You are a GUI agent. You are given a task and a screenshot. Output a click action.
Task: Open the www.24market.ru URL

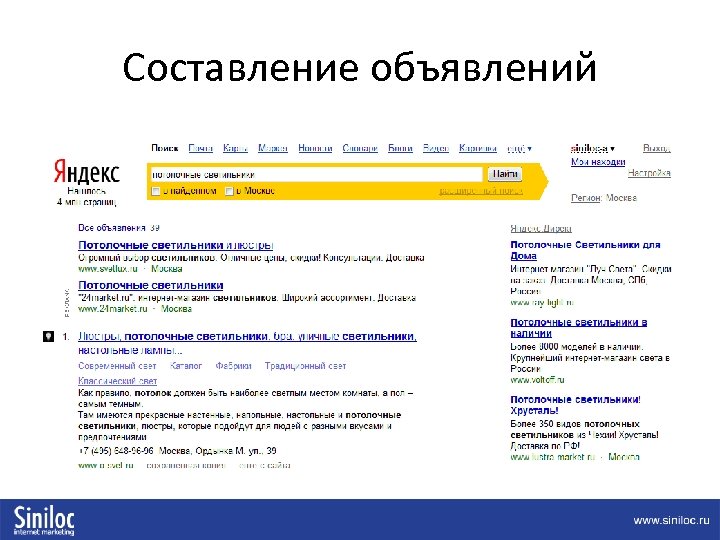(112, 309)
